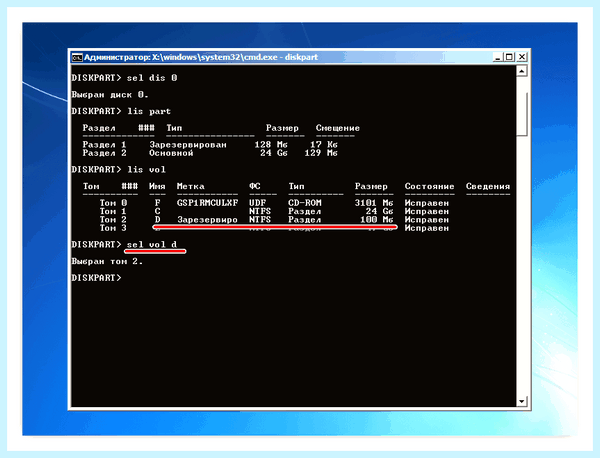Click the 'Раздел 2' partition row label

click(x=104, y=153)
